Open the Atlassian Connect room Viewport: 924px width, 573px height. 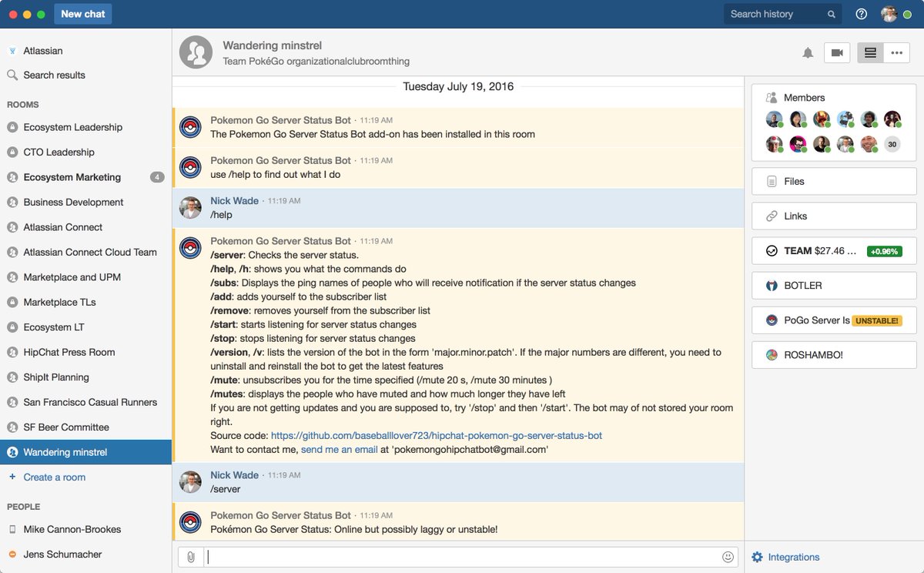click(x=85, y=227)
